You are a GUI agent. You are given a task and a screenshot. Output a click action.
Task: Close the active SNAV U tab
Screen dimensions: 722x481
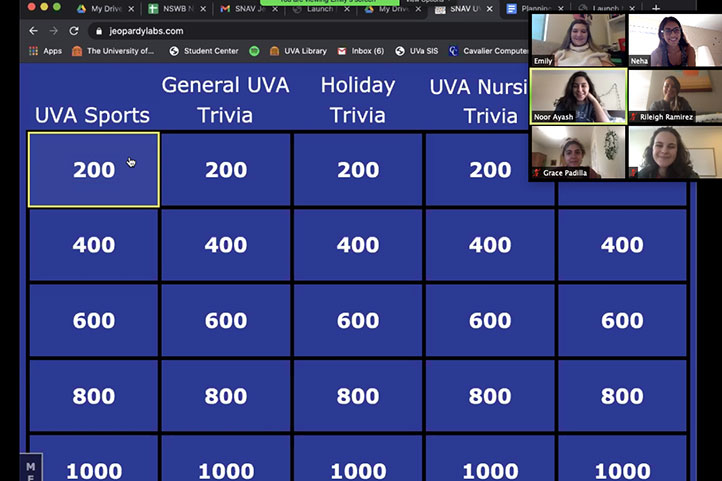click(490, 8)
